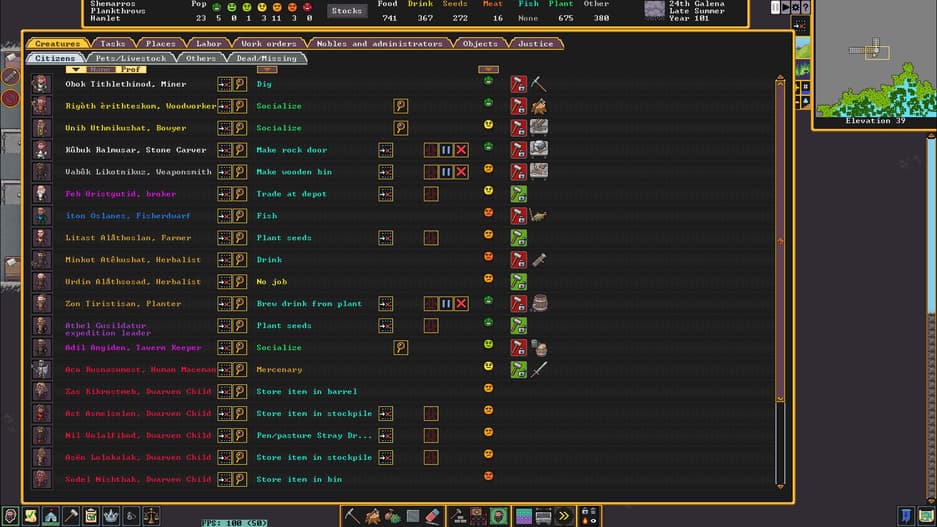937x527 pixels.
Task: Select the eraser designation tool
Action: tap(433, 516)
